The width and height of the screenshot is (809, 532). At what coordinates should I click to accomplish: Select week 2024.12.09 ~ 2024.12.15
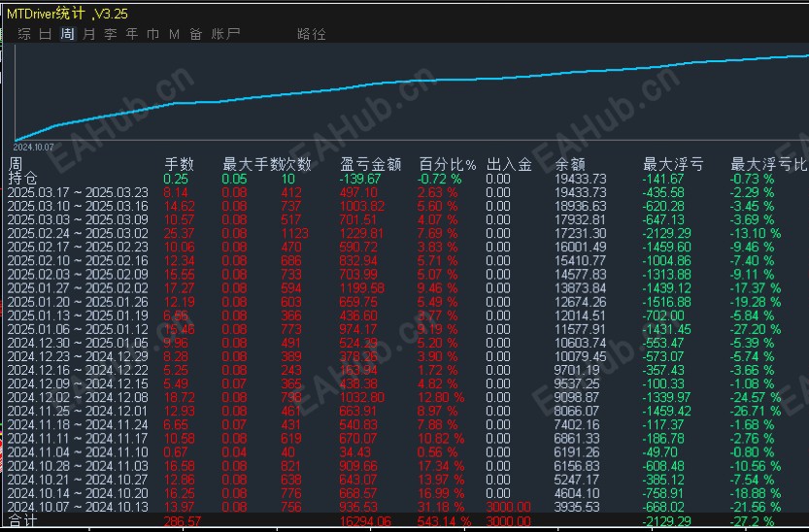click(x=78, y=383)
